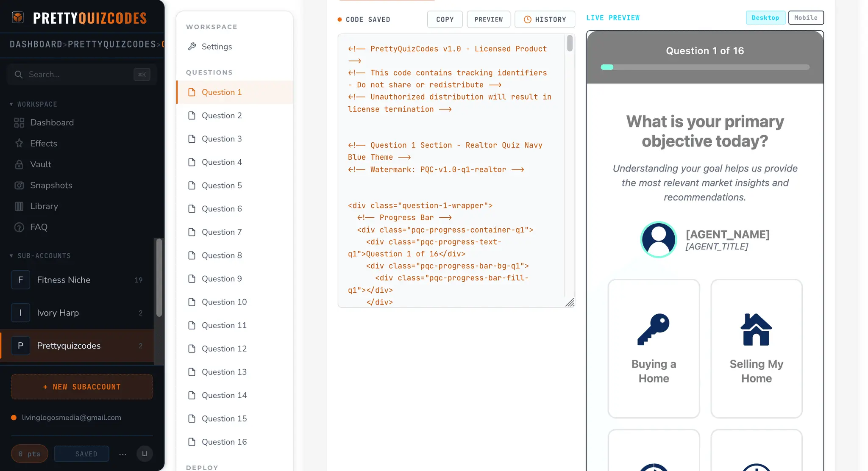This screenshot has height=471, width=868.
Task: Click the Ivory Harp 'I' avatar
Action: [x=20, y=313]
